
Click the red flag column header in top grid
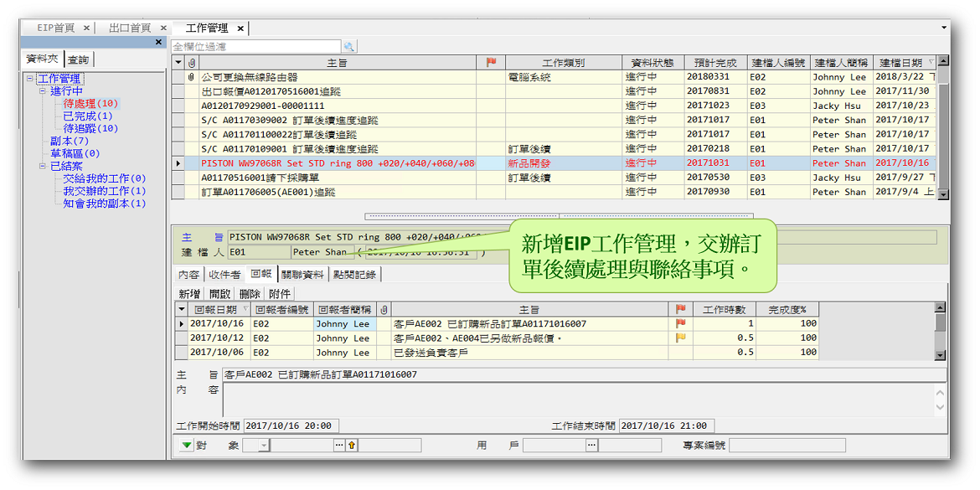tap(492, 63)
